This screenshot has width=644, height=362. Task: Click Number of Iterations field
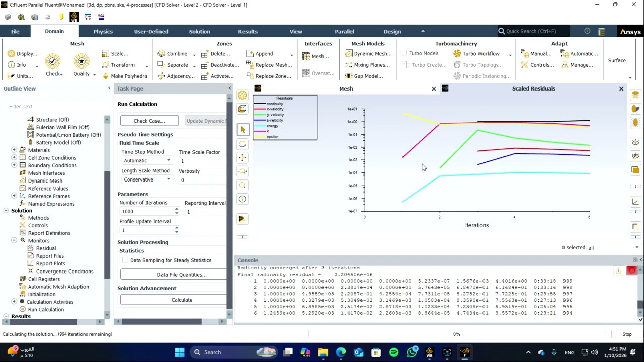point(146,212)
